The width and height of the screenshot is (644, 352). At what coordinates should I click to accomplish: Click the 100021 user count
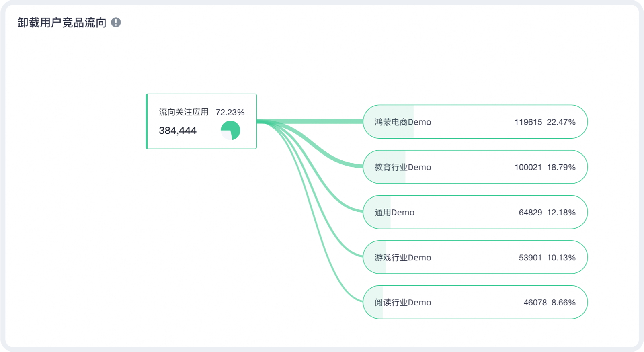pyautogui.click(x=528, y=167)
